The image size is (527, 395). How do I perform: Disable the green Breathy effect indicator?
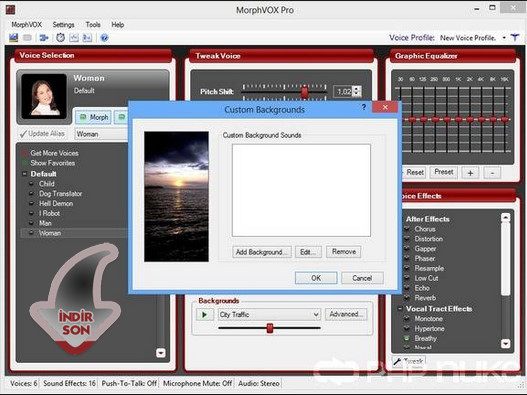(407, 339)
